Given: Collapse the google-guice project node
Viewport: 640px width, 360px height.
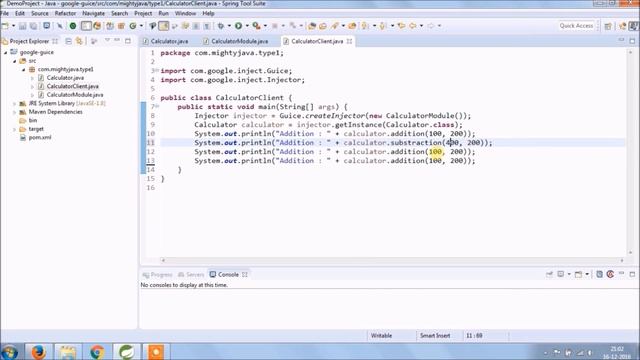Looking at the screenshot, I should pos(6,52).
